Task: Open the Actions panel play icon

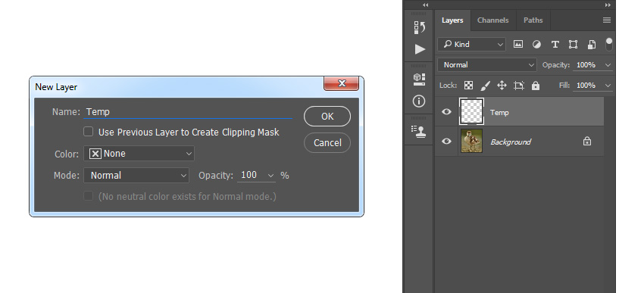Action: 419,49
